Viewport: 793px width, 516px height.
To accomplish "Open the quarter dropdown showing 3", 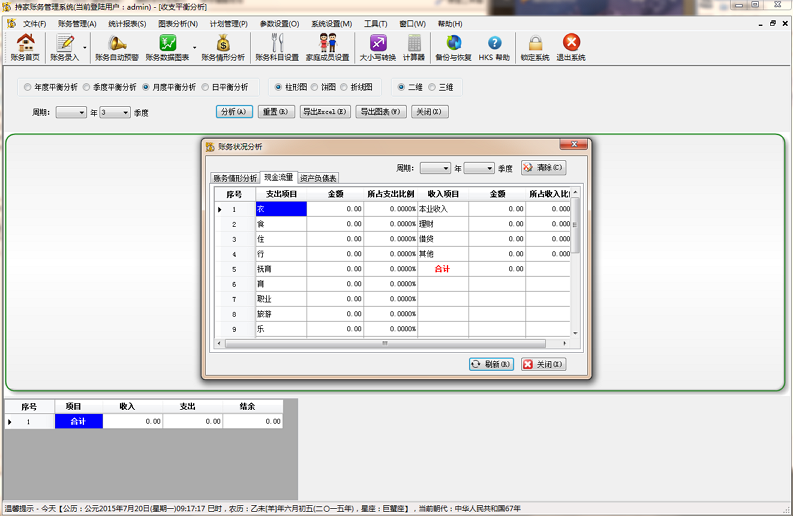I will 126,112.
